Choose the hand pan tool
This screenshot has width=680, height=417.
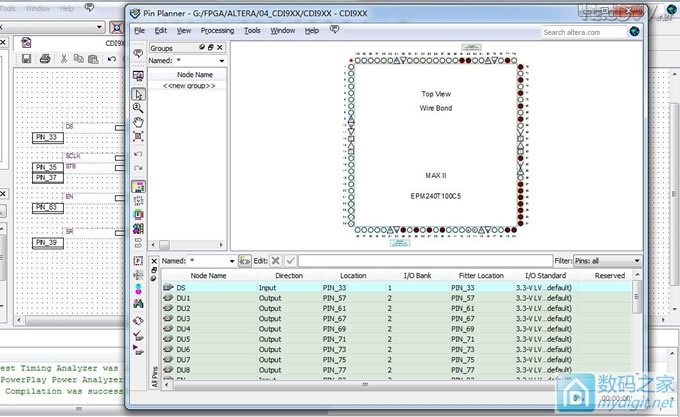point(138,122)
